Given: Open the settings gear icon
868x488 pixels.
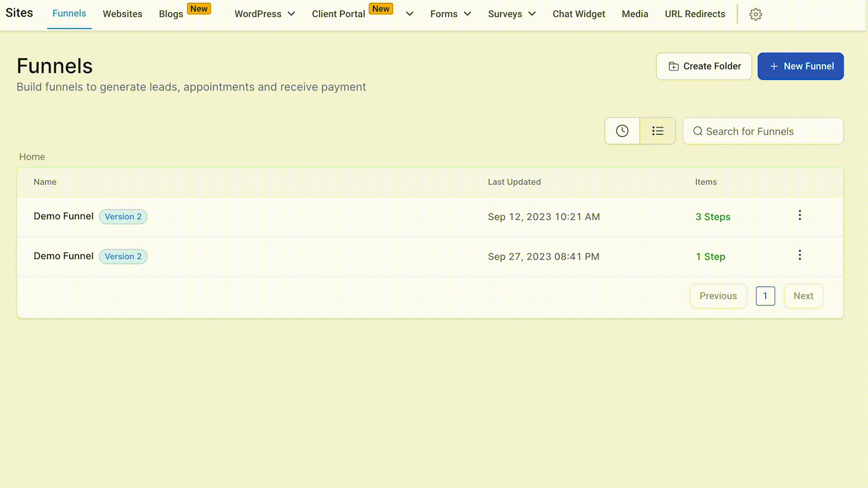Looking at the screenshot, I should [755, 14].
